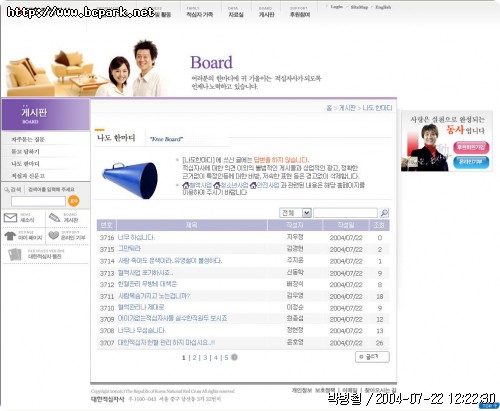Open post number 3710 title link

[x=141, y=307]
